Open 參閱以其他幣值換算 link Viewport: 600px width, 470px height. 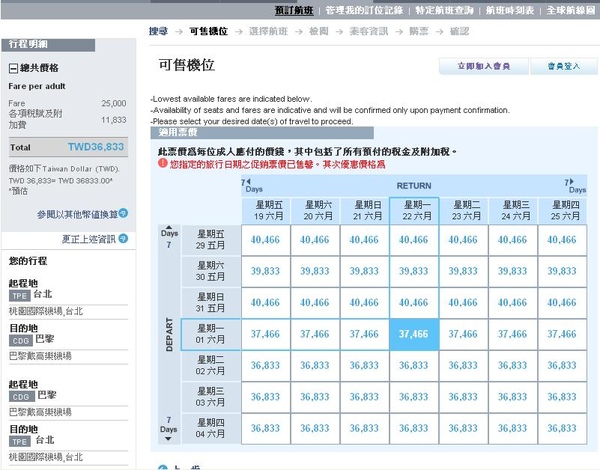pyautogui.click(x=77, y=214)
